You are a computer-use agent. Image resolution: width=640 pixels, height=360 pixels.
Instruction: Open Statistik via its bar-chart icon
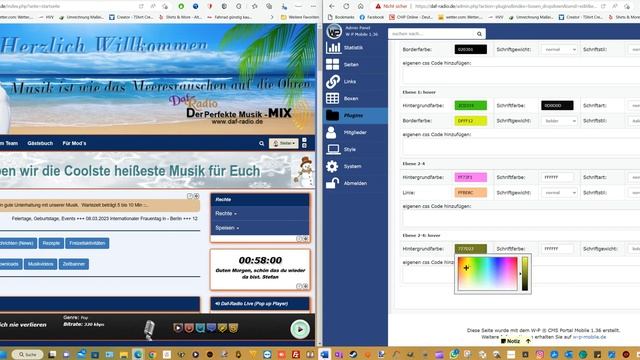coord(333,48)
